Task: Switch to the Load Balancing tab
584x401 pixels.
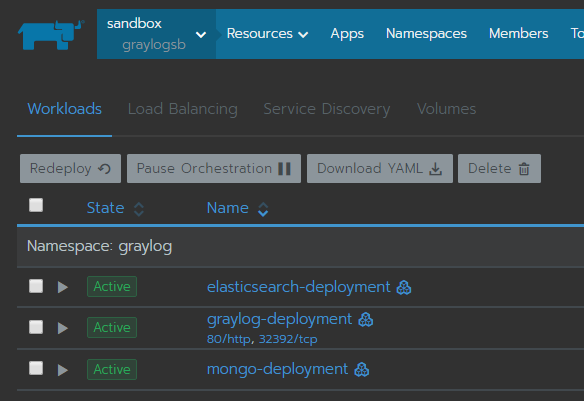Action: coord(182,109)
